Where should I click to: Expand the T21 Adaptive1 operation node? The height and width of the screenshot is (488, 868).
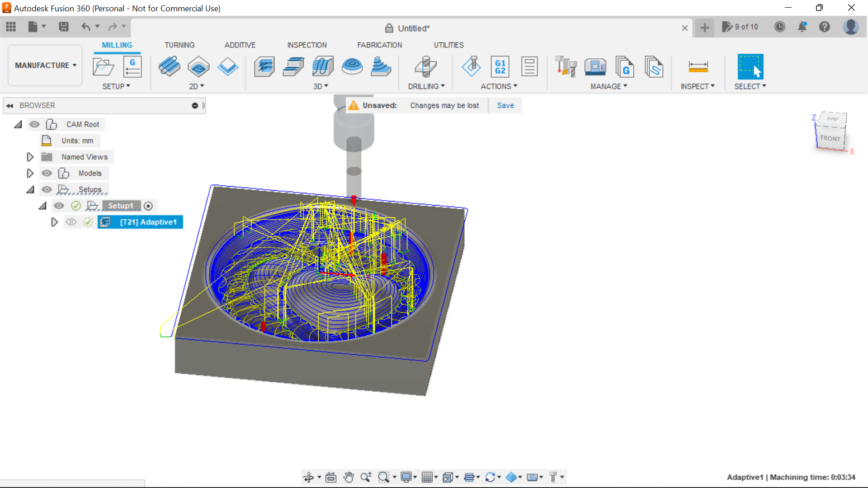pos(55,222)
